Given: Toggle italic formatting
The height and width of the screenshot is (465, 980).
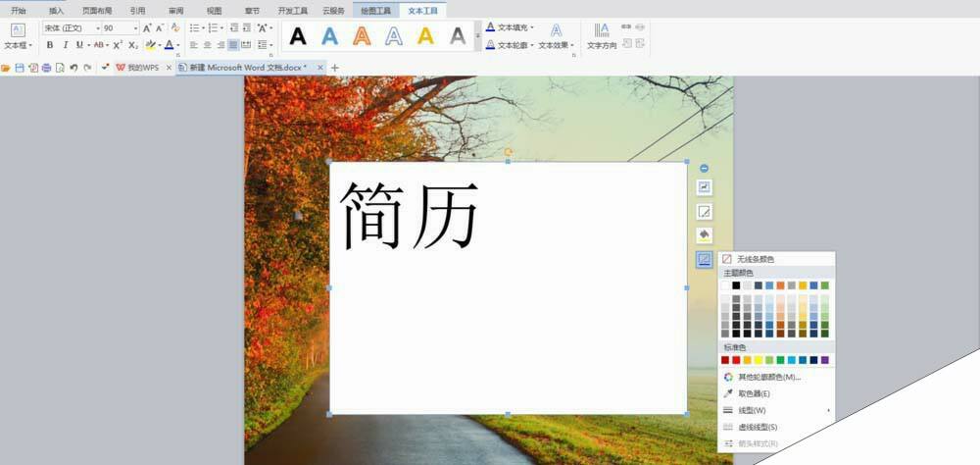Looking at the screenshot, I should (x=65, y=45).
